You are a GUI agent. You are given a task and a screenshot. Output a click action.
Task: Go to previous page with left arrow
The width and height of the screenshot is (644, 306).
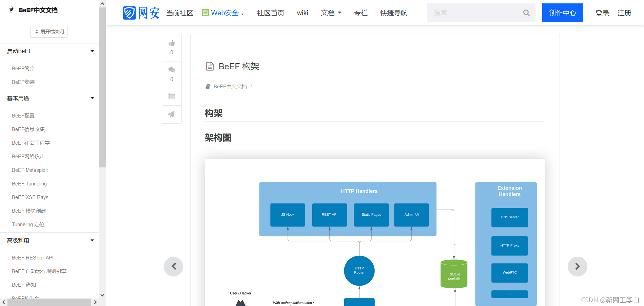tap(174, 267)
